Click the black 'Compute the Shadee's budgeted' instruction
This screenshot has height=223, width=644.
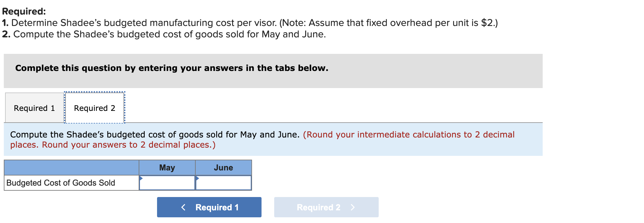pyautogui.click(x=155, y=135)
